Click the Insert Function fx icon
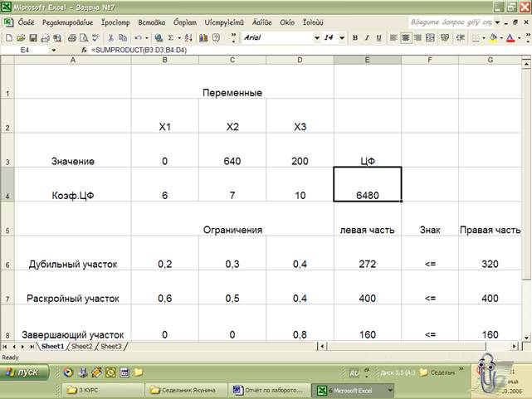This screenshot has width=532, height=399. pyautogui.click(x=84, y=51)
